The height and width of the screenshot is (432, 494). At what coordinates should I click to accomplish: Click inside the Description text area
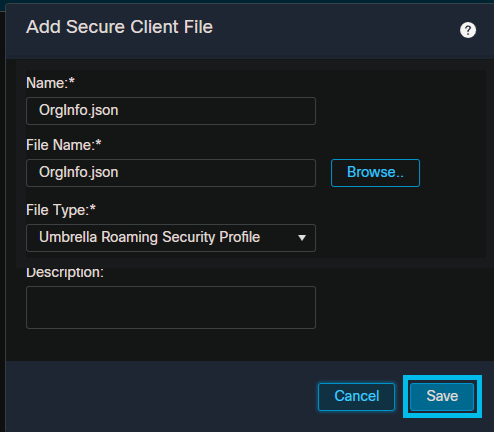click(x=171, y=307)
